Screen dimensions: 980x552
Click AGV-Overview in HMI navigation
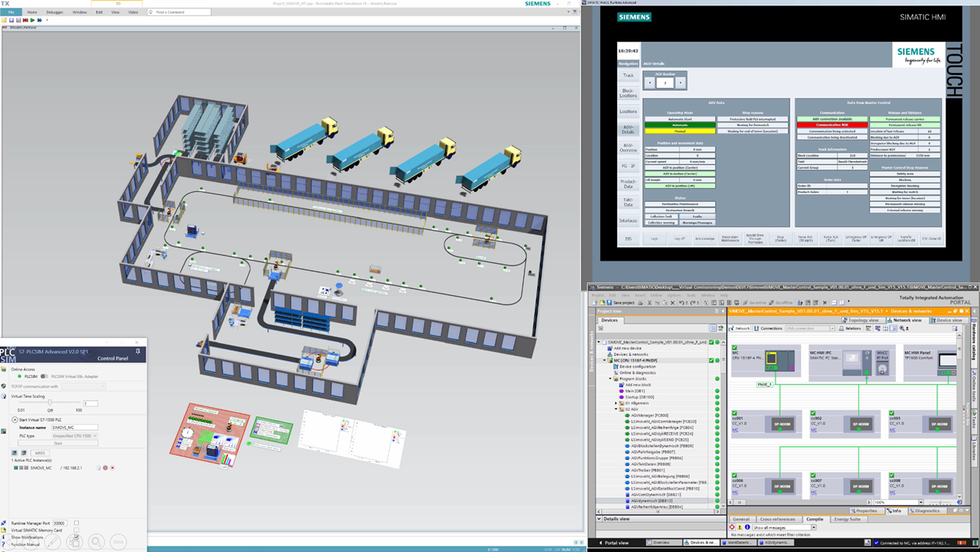click(628, 147)
